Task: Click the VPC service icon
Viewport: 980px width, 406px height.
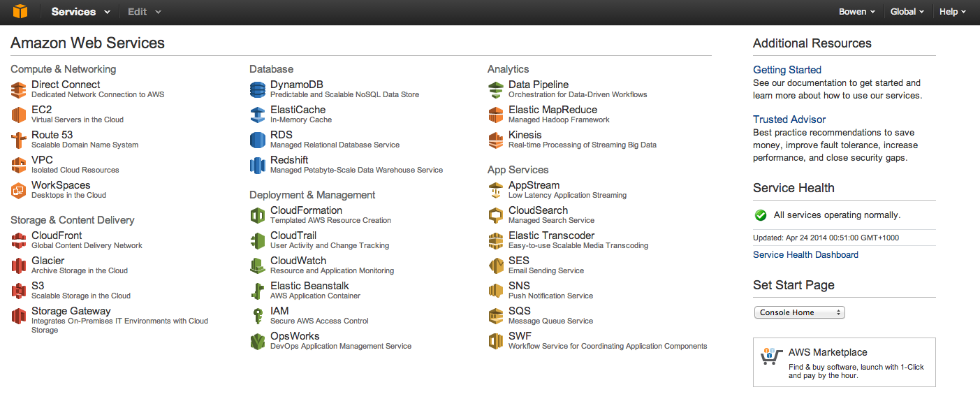Action: (x=19, y=165)
